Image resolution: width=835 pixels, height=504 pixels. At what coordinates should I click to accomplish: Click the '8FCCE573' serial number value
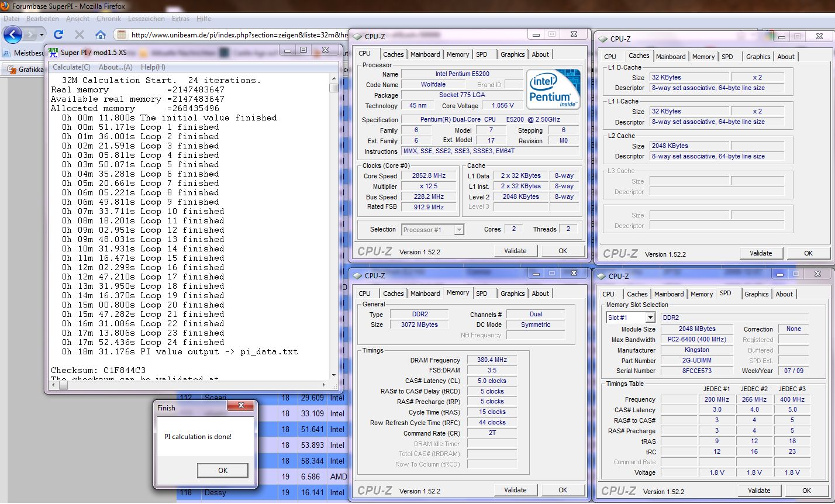click(x=697, y=371)
